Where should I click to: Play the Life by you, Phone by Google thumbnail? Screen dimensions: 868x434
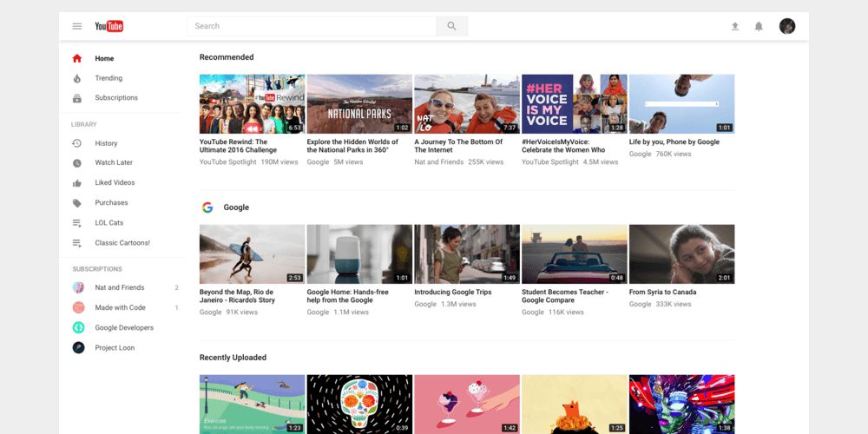(x=681, y=104)
